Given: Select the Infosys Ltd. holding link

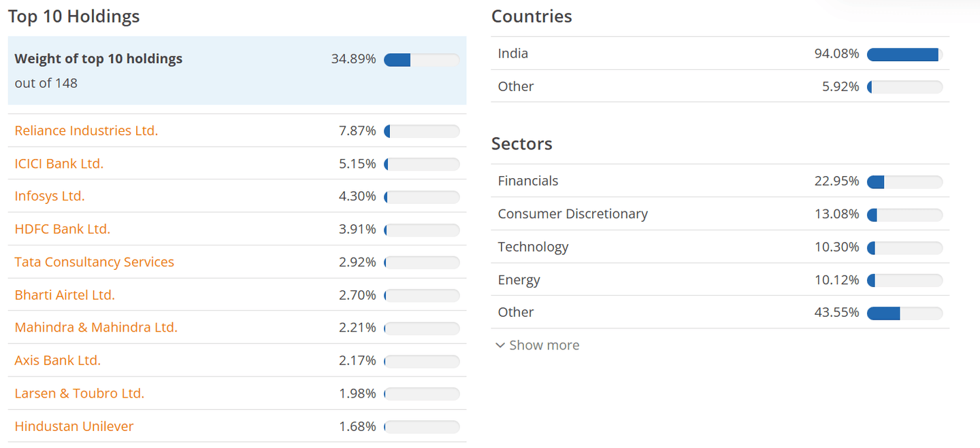Looking at the screenshot, I should (49, 196).
